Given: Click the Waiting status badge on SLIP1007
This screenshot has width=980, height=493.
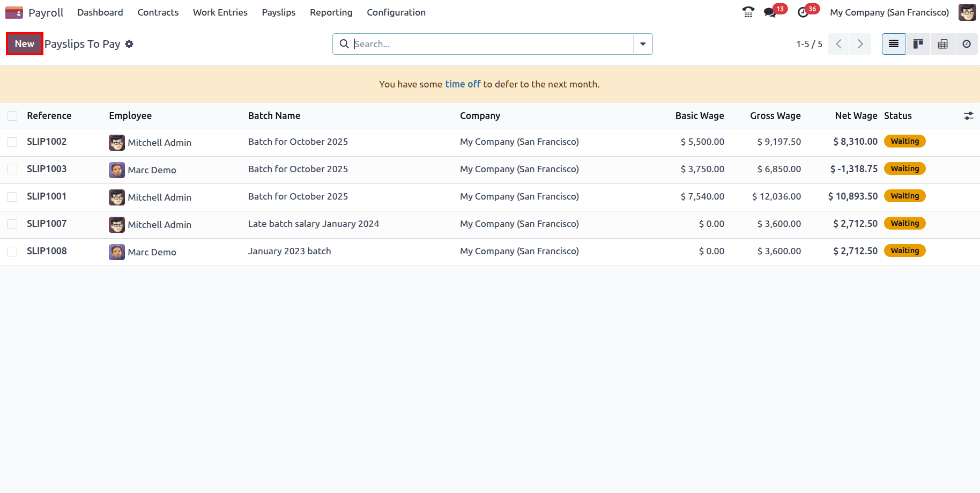Looking at the screenshot, I should click(904, 223).
